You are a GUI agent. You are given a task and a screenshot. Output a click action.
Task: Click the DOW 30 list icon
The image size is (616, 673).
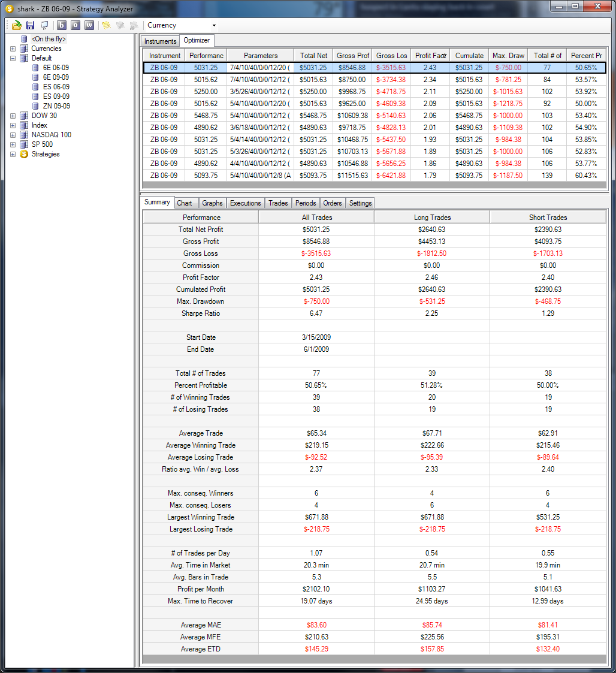coord(24,116)
